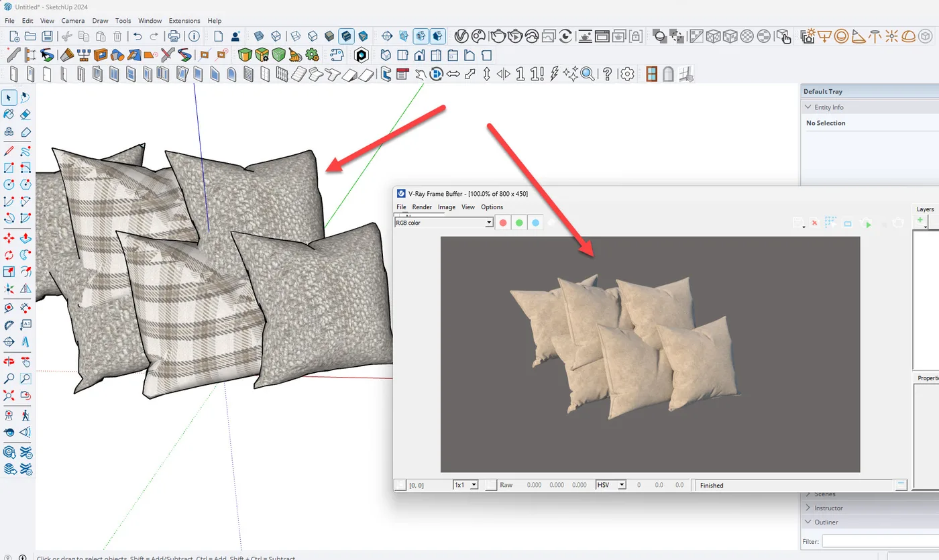Add a new layer with the green plus button
Viewport: 939px width, 560px height.
point(920,221)
